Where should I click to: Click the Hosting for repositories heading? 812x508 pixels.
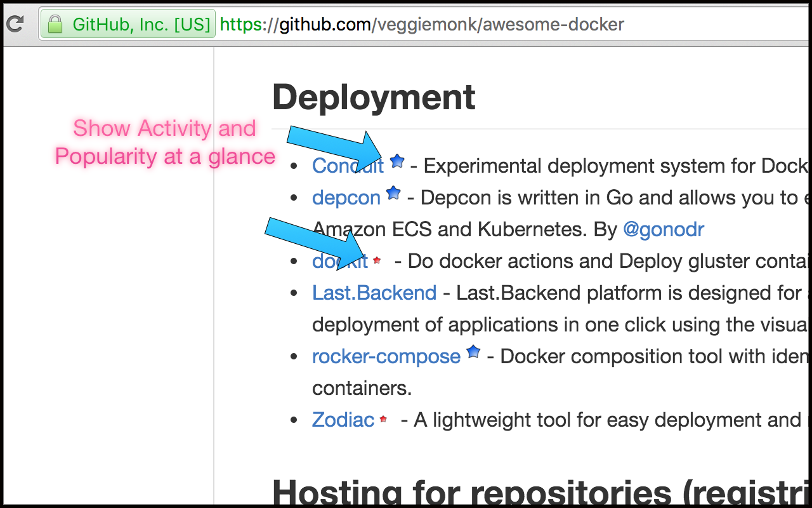[x=542, y=493]
